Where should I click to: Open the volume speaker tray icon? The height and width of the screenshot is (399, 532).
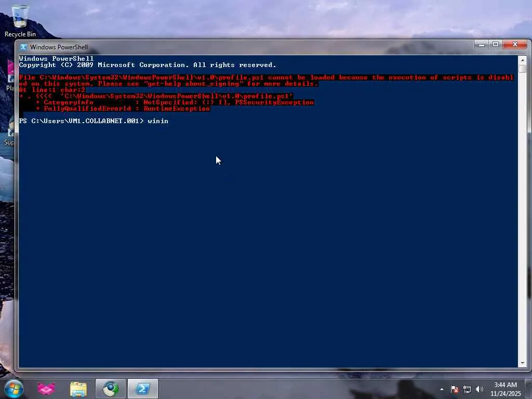pyautogui.click(x=480, y=389)
